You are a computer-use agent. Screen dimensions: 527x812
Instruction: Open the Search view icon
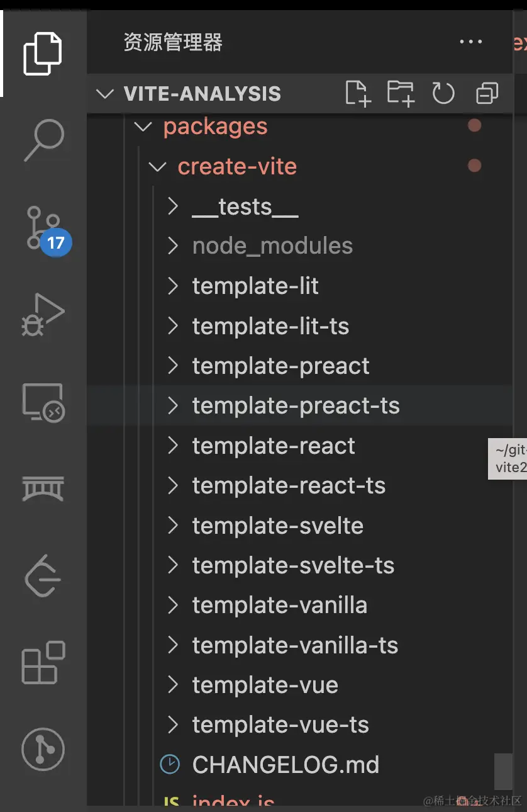(44, 140)
